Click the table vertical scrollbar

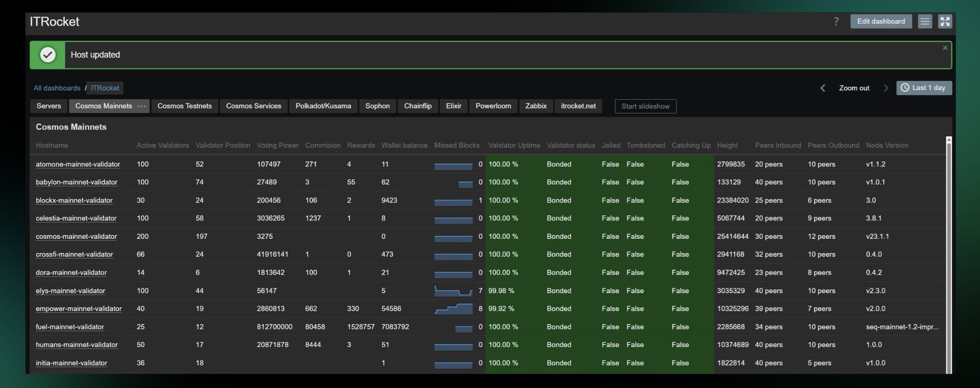(x=949, y=255)
